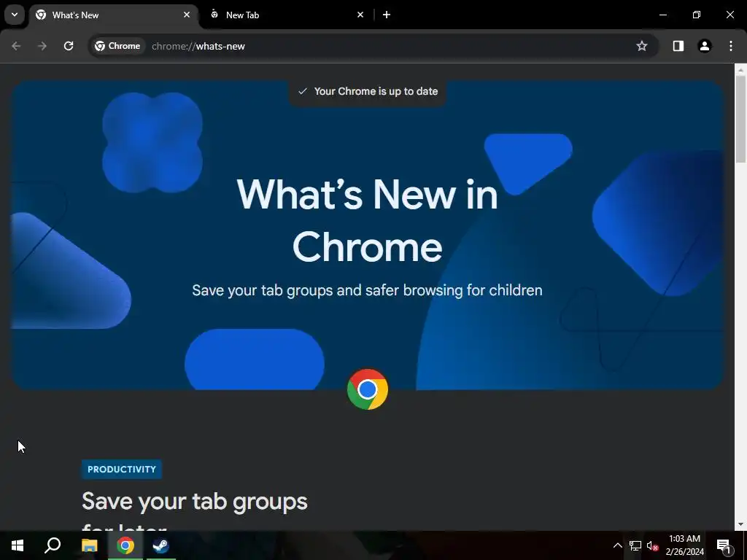Click the Chrome site info chip
The width and height of the screenshot is (747, 560).
[x=117, y=46]
